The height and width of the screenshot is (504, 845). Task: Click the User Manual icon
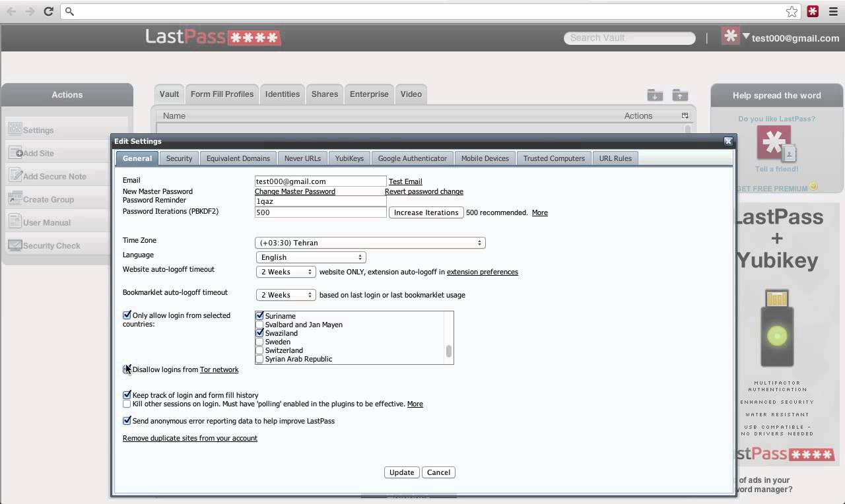15,222
